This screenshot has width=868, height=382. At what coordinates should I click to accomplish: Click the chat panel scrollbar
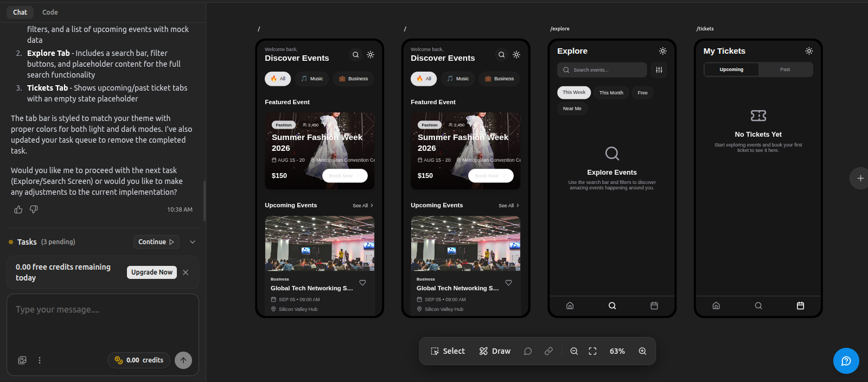205,201
